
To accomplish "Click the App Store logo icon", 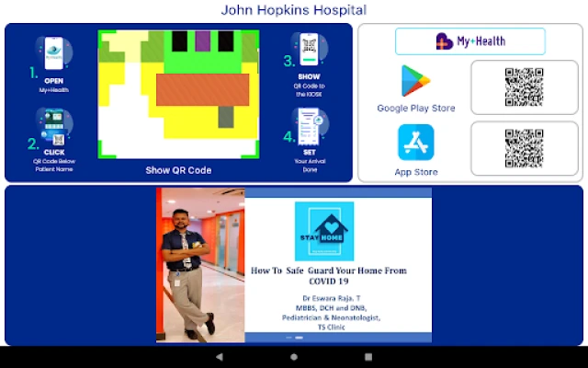I will coord(416,143).
